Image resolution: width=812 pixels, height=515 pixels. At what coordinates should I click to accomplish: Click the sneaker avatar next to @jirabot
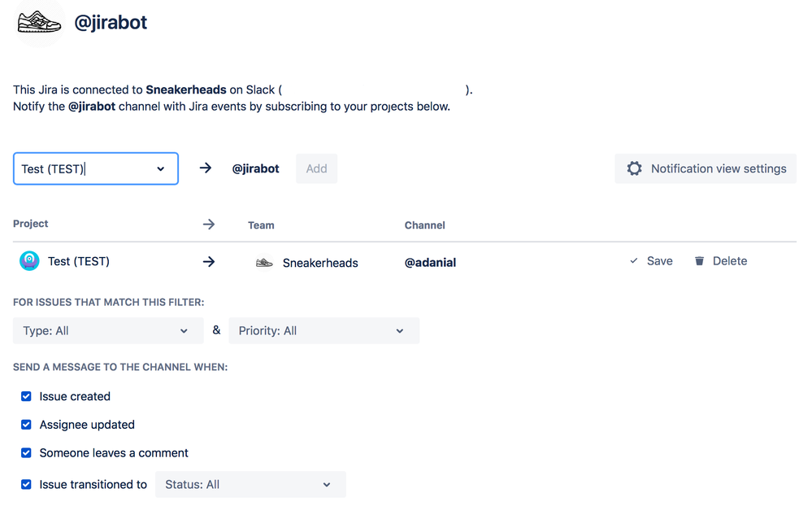[x=39, y=22]
